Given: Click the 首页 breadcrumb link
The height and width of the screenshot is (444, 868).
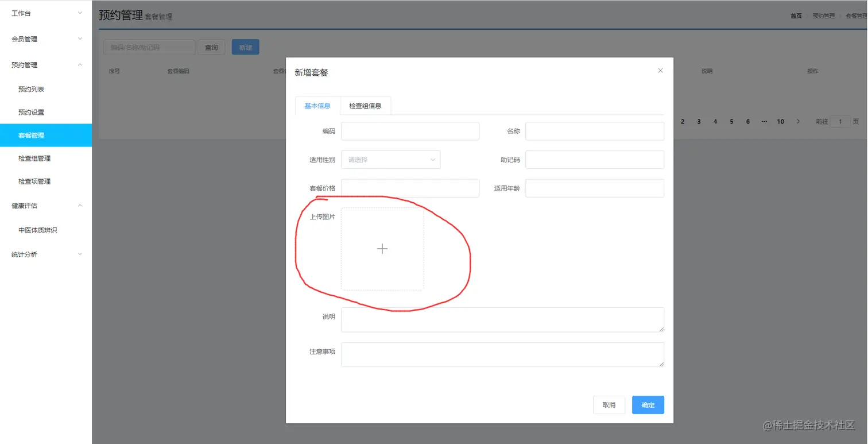Looking at the screenshot, I should click(x=796, y=16).
